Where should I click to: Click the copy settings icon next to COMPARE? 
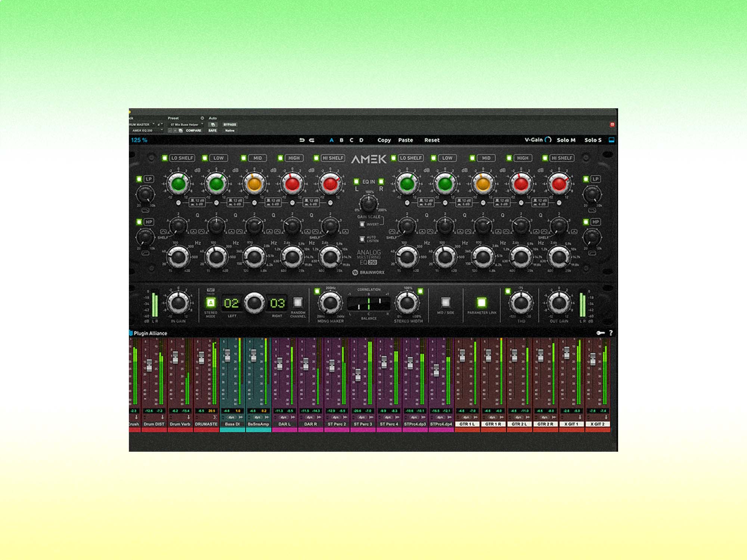(181, 130)
